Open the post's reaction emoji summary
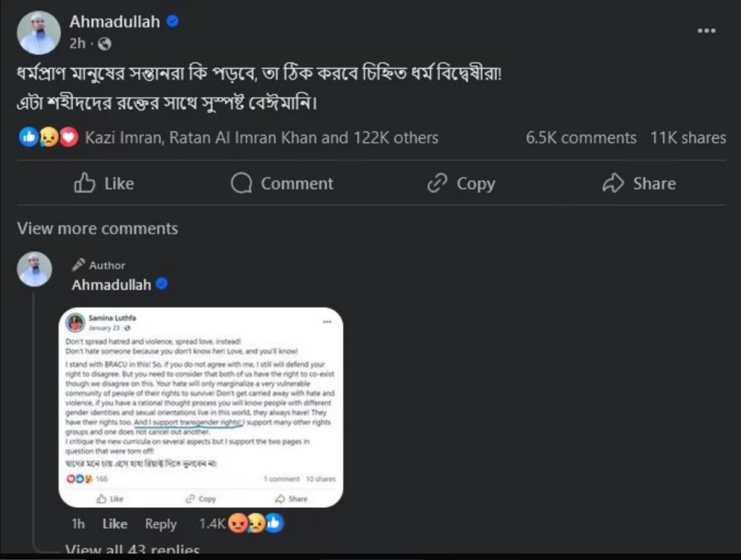The height and width of the screenshot is (560, 741). [x=48, y=137]
